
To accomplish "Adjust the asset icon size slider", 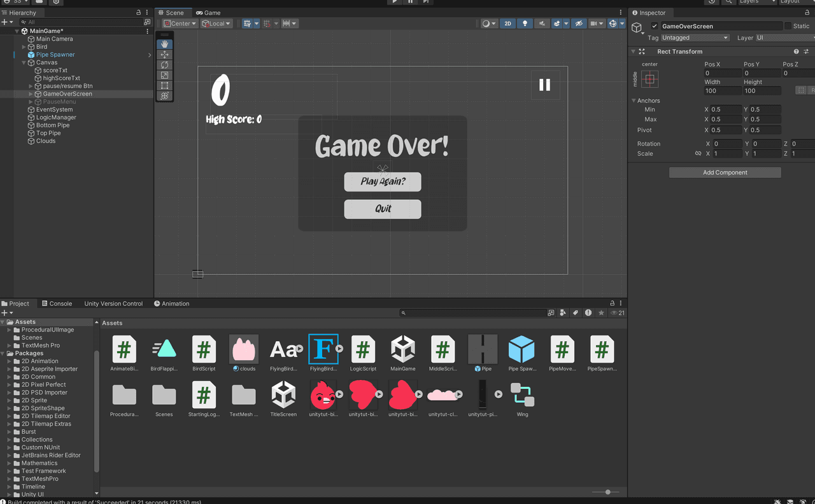I will click(x=607, y=492).
